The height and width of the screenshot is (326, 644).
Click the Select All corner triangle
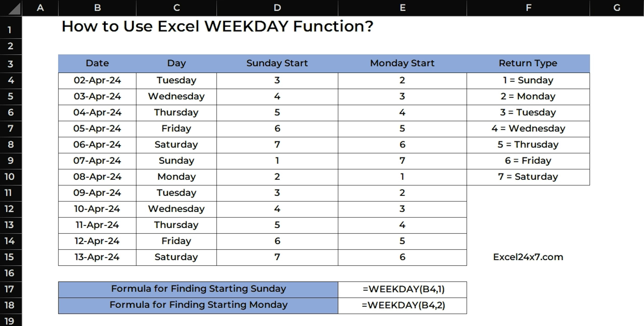tap(14, 9)
